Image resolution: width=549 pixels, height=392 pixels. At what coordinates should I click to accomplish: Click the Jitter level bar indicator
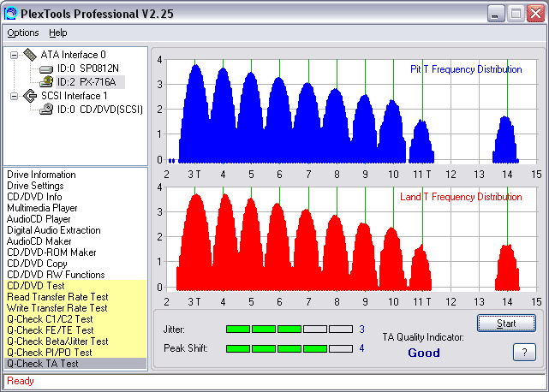(289, 329)
